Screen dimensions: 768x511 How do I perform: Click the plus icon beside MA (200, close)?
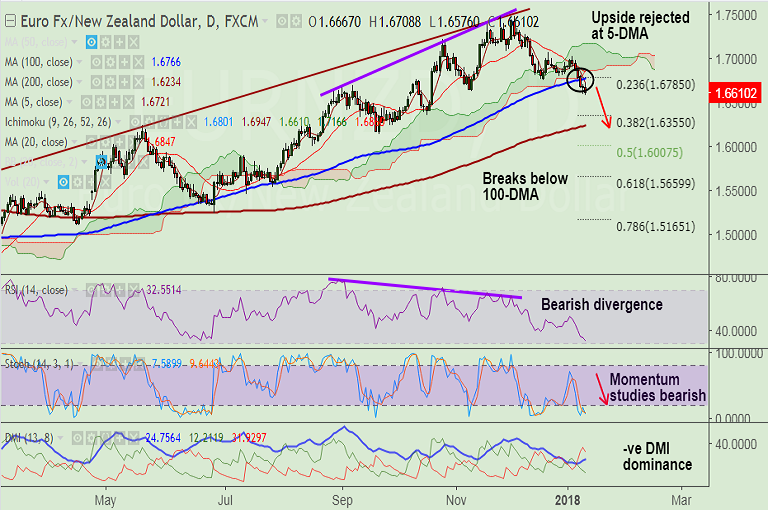coord(124,82)
